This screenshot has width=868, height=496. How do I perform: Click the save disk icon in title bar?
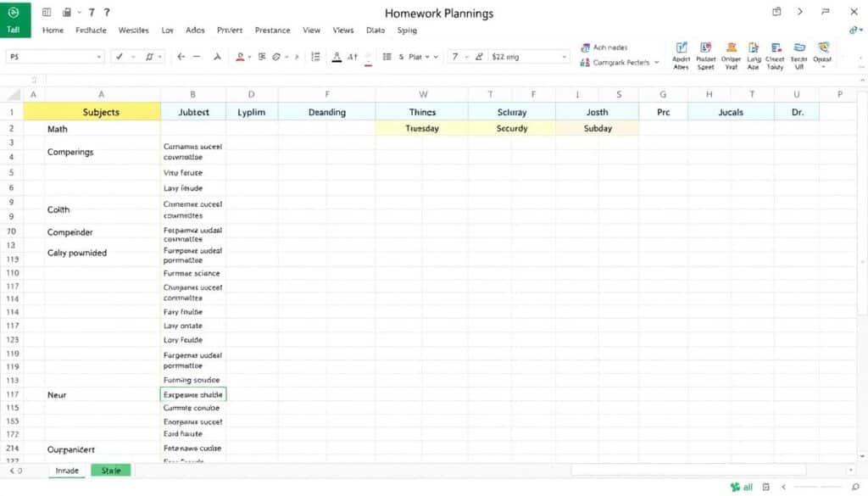tap(67, 12)
